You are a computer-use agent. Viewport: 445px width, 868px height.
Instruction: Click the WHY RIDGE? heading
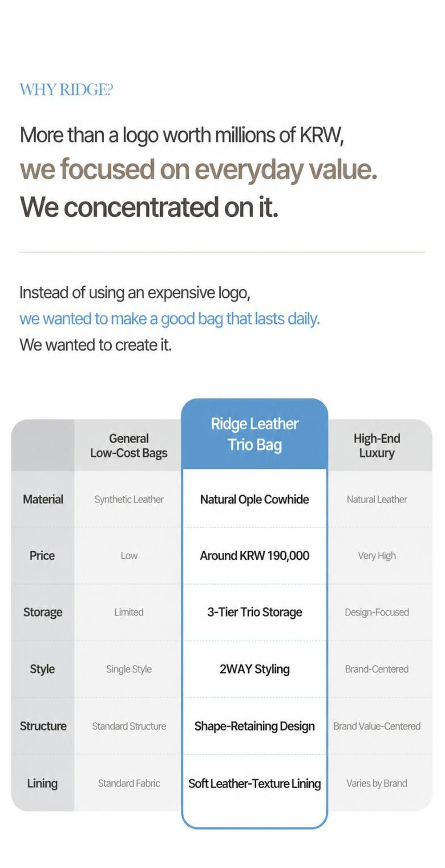(x=66, y=89)
